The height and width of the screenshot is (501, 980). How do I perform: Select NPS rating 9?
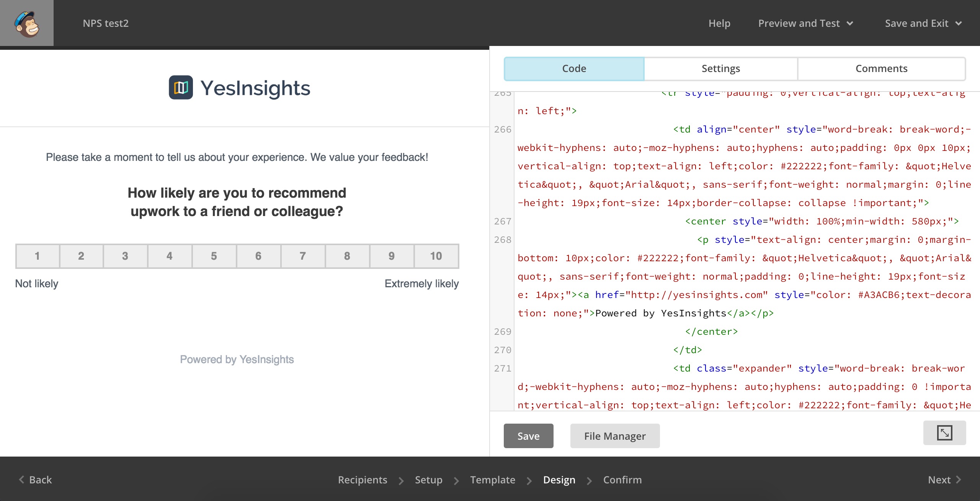click(392, 256)
